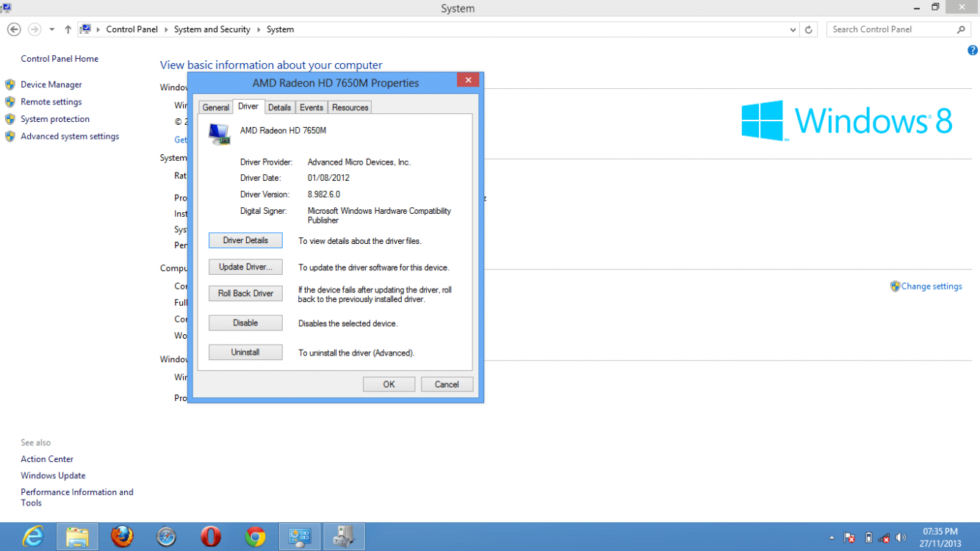Launch Google Chrome from the taskbar
The width and height of the screenshot is (980, 551).
[x=255, y=537]
